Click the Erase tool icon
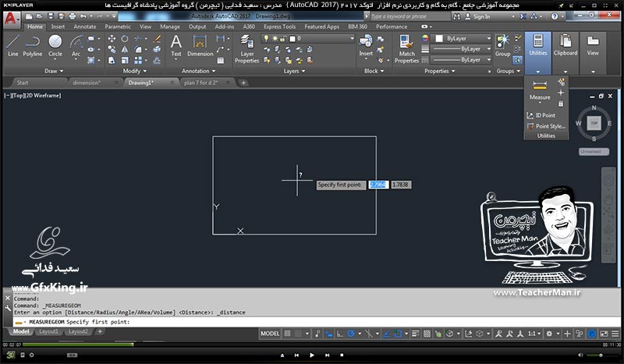The width and height of the screenshot is (624, 364). (x=158, y=39)
